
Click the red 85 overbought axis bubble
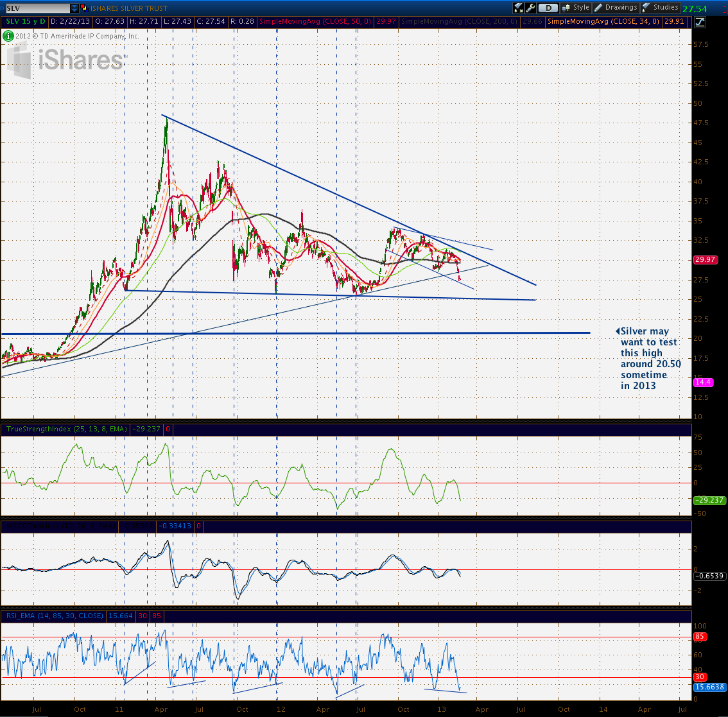pos(700,637)
